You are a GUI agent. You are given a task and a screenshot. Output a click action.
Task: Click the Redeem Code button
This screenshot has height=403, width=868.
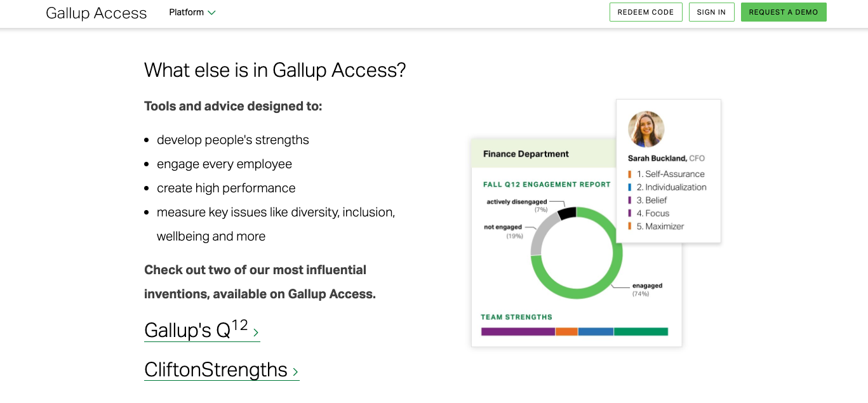point(646,12)
